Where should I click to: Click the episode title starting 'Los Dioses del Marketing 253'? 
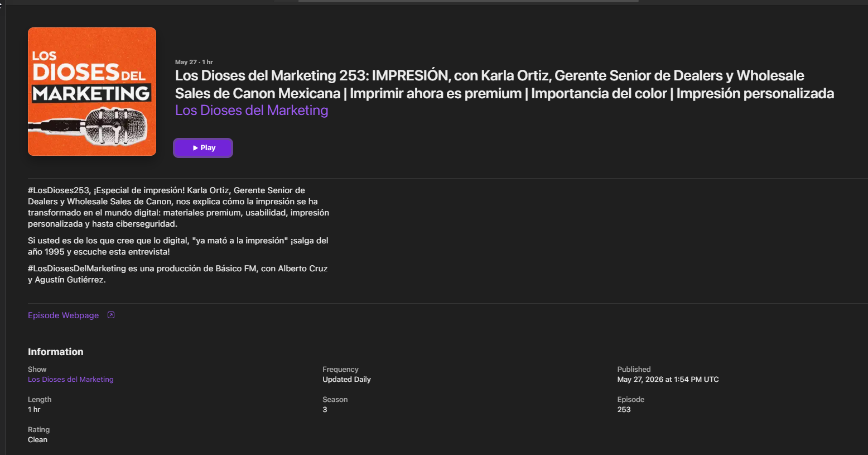point(504,84)
